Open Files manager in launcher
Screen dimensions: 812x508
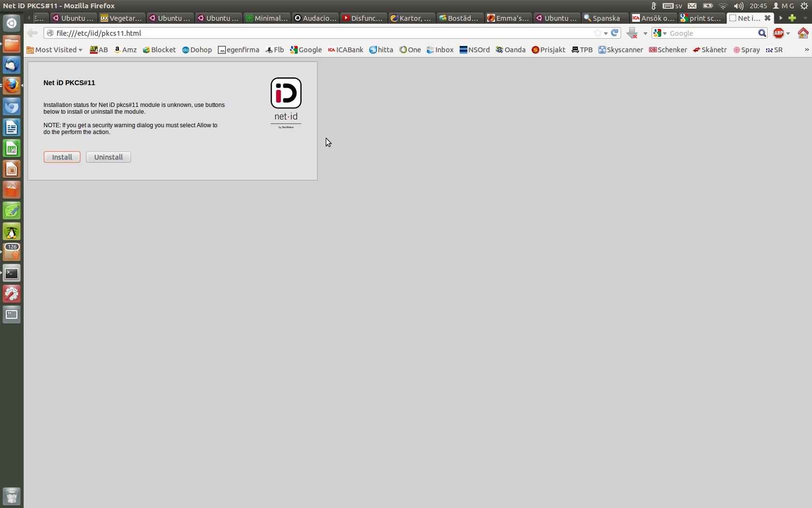coord(12,44)
